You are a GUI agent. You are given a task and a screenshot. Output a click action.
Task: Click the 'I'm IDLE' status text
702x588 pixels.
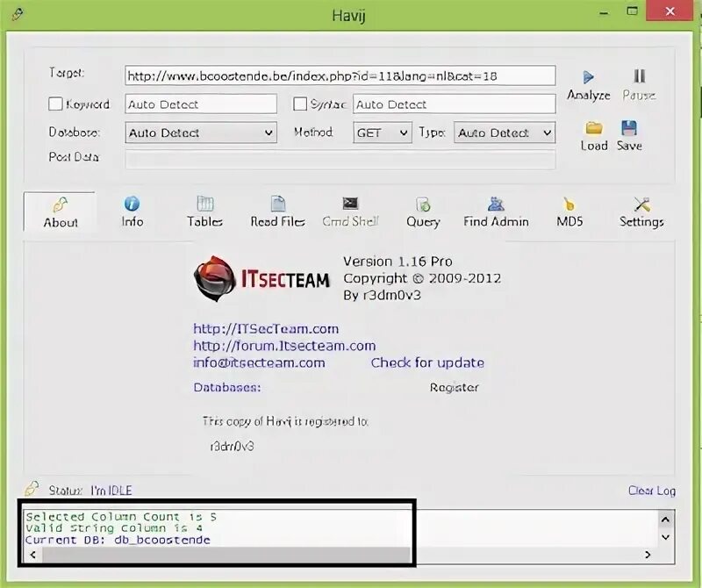[x=111, y=491]
